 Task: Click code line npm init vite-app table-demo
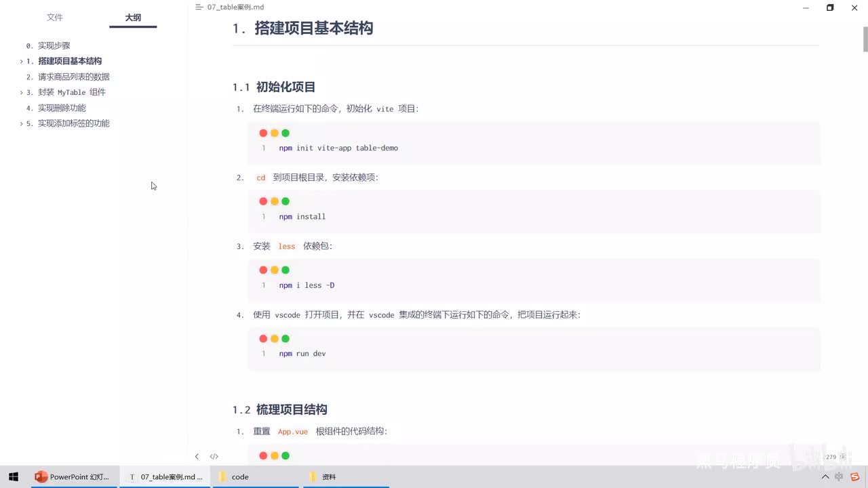pos(338,148)
